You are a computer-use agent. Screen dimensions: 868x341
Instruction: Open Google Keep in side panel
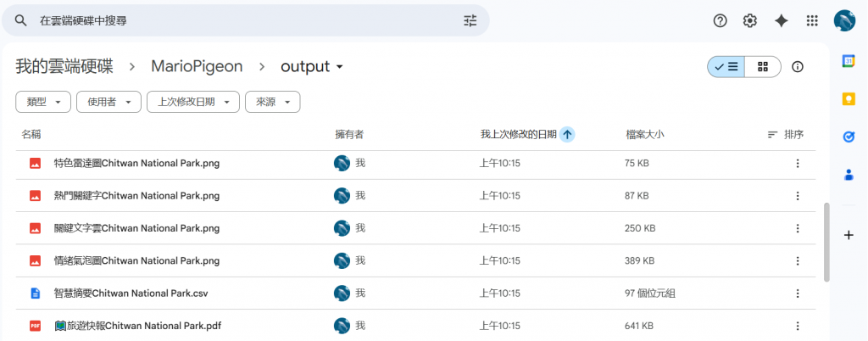coord(849,98)
